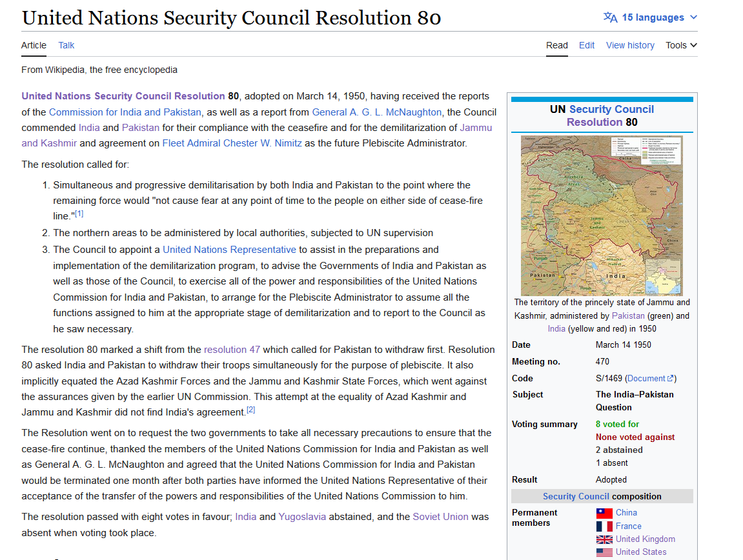
Task: Follow the India link in the map caption
Action: (x=556, y=329)
